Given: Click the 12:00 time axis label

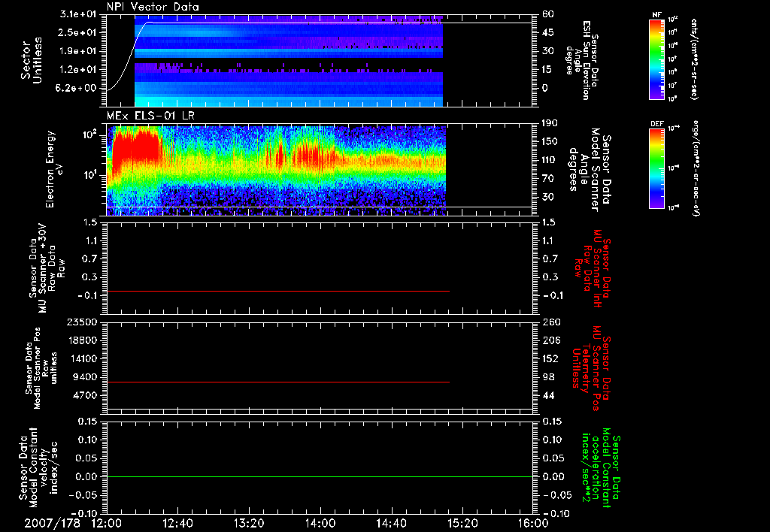Looking at the screenshot, I should point(107,524).
